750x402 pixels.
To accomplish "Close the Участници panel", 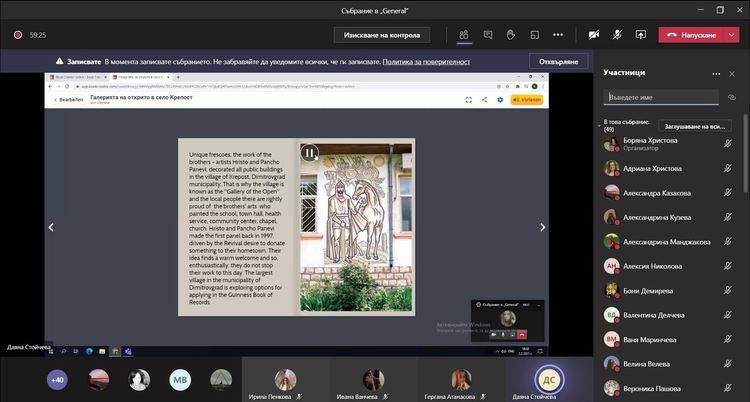I will (732, 74).
